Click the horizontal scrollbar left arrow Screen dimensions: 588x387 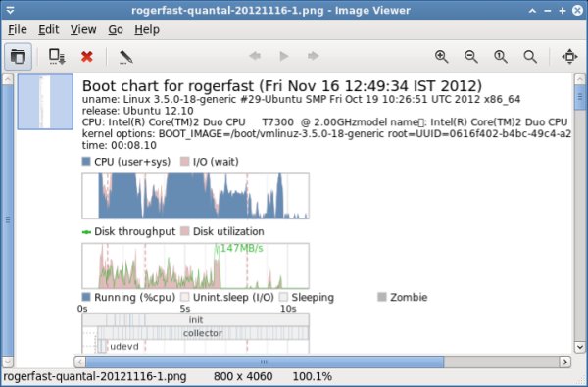[x=79, y=362]
